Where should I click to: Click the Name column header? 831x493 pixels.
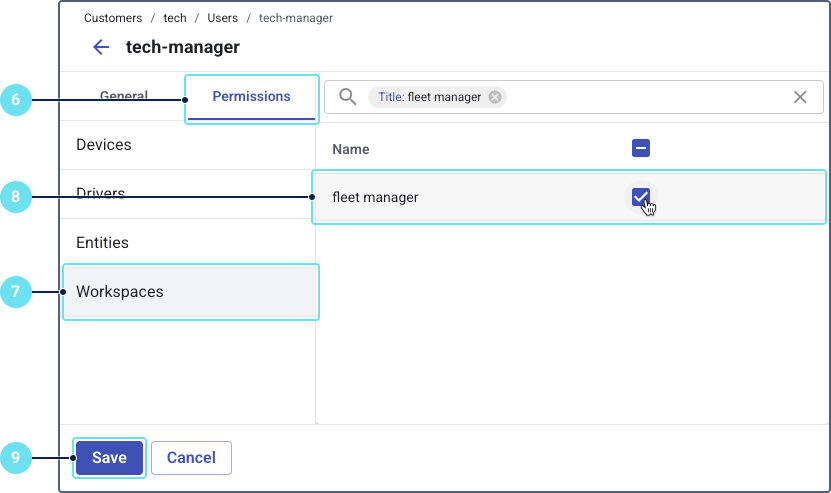tap(350, 149)
